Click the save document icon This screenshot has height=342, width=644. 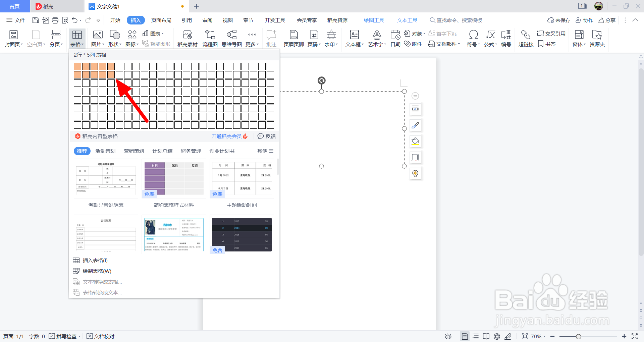36,20
